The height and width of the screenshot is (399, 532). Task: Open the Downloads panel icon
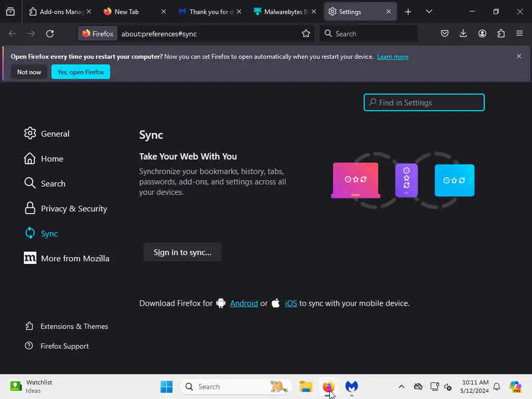coord(463,34)
